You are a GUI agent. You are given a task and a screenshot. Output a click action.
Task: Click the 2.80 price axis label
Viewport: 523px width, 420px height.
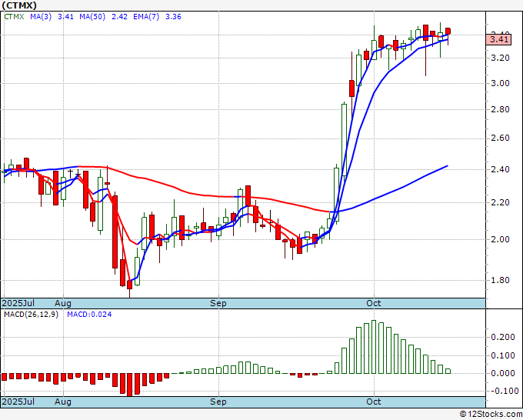pos(501,109)
